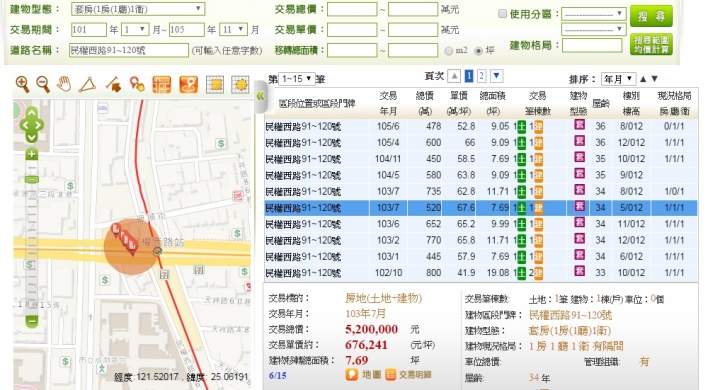Click the red property markers on the map
This screenshot has width=720, height=390.
(x=124, y=239)
